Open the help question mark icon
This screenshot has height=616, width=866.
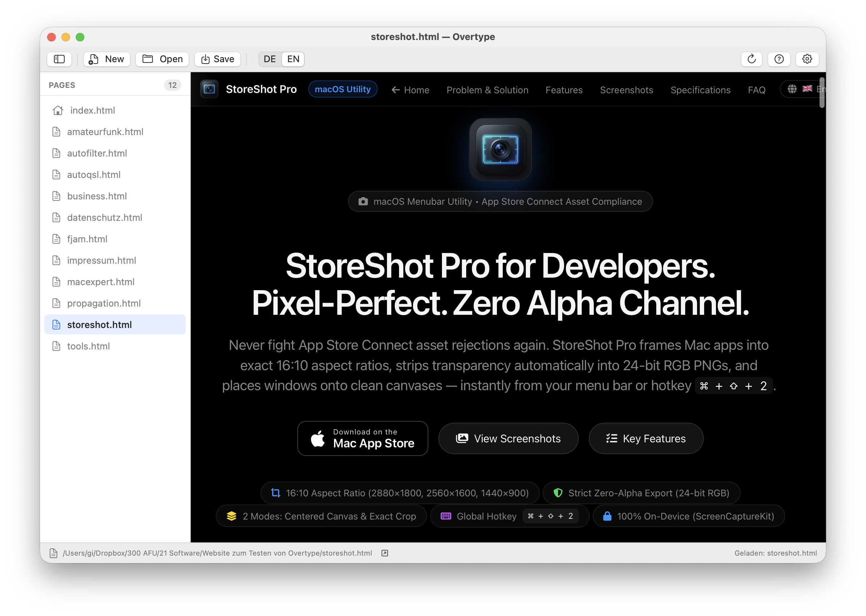[779, 59]
